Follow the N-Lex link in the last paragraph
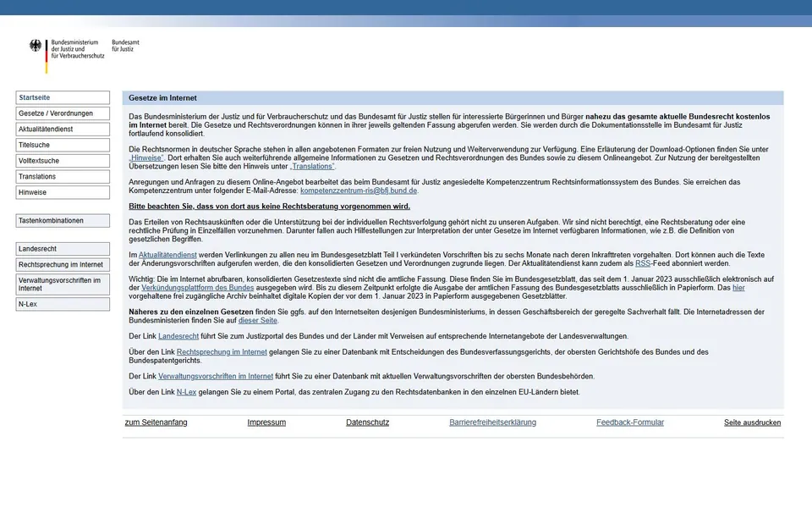This screenshot has width=812, height=508. (x=186, y=392)
